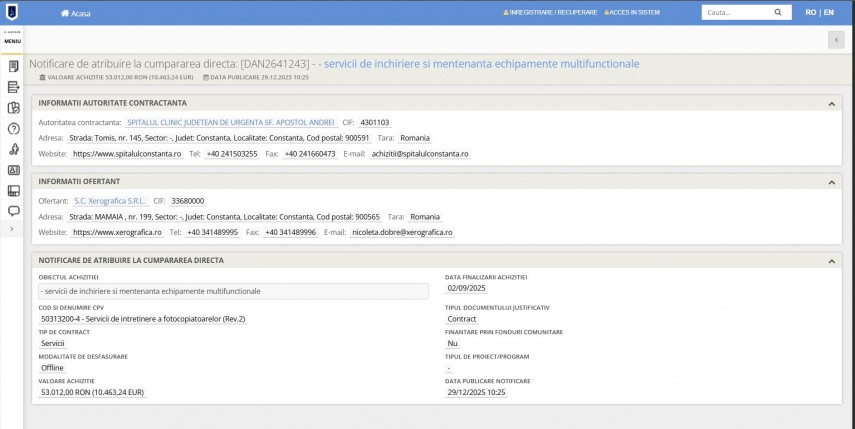Open the document icon in sidebar
855x429 pixels.
click(13, 66)
